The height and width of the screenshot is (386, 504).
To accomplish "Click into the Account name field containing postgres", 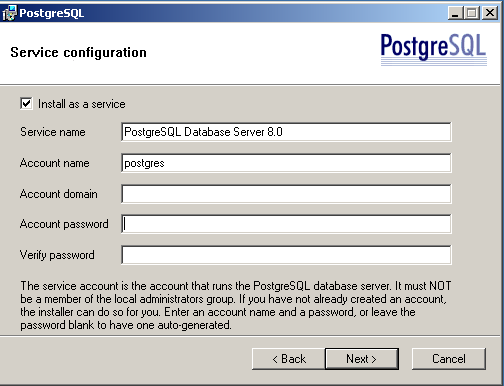I will click(x=286, y=163).
